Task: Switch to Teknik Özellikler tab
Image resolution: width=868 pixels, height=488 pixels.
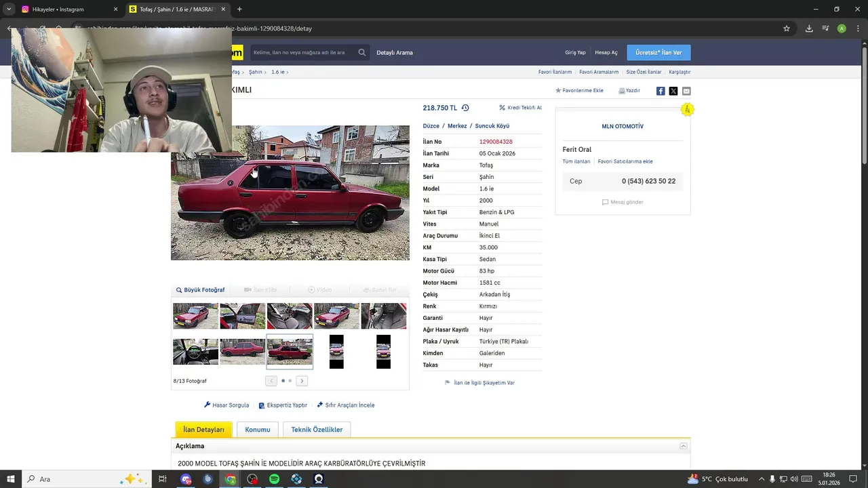Action: pos(317,430)
